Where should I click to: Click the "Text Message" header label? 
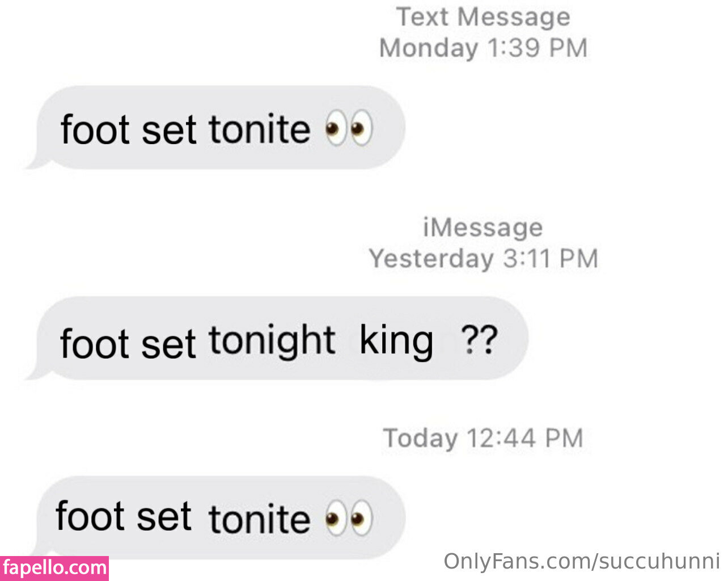483,17
